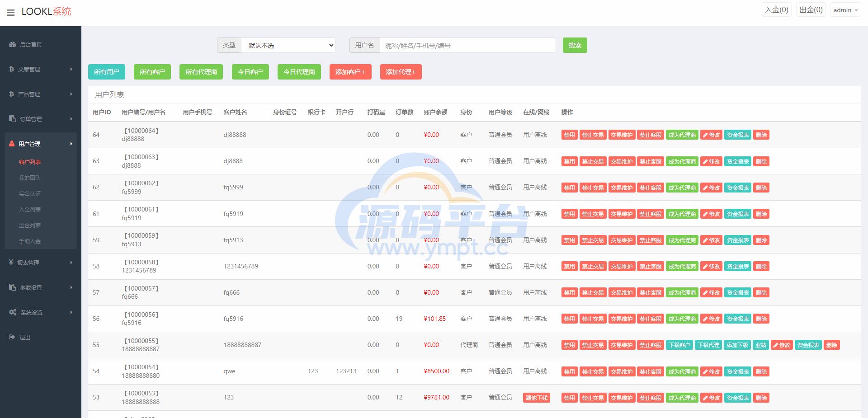Image resolution: width=868 pixels, height=418 pixels.
Task: Click 修改 pencil button for user 61
Action: pos(712,214)
